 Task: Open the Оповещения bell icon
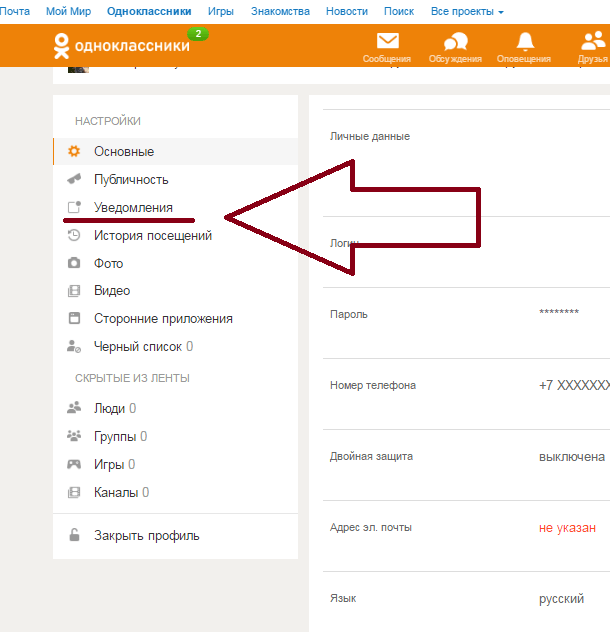pyautogui.click(x=525, y=42)
